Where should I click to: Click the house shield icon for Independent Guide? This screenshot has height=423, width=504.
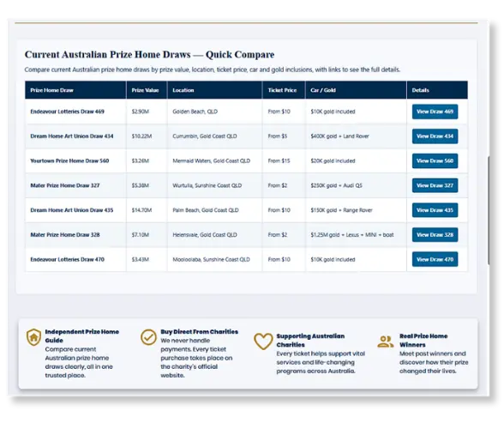(x=33, y=337)
